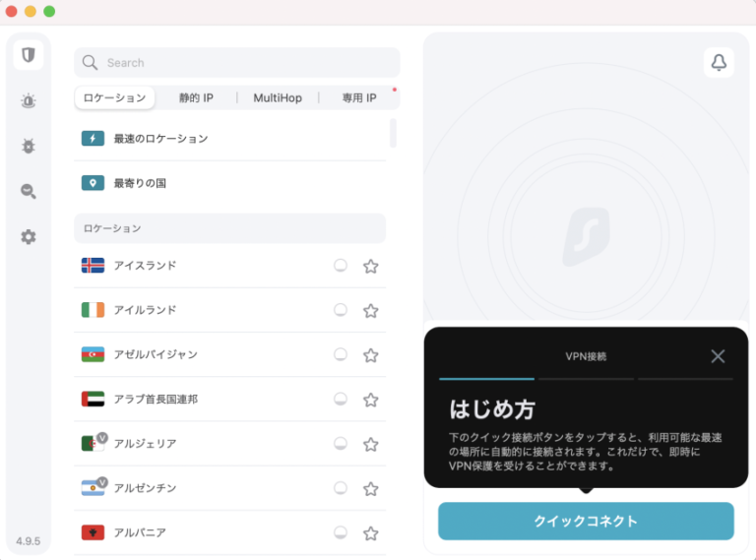Switch to the MultiHop tab
Screen dimensions: 756x560
pos(278,98)
